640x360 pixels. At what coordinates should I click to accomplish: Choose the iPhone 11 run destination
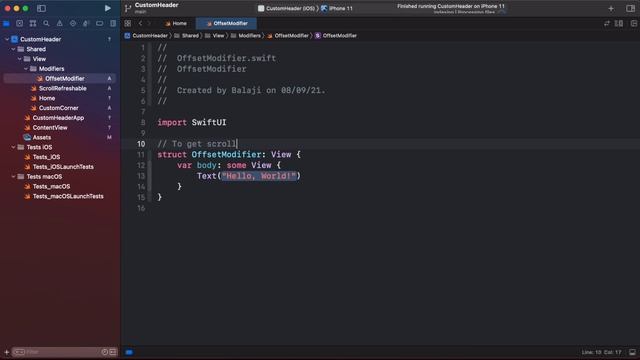(337, 8)
